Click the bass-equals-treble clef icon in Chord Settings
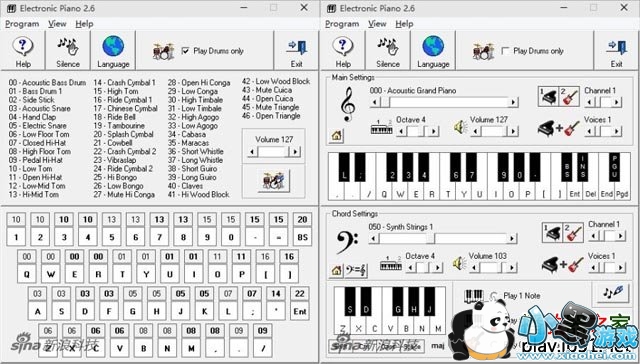 (356, 270)
